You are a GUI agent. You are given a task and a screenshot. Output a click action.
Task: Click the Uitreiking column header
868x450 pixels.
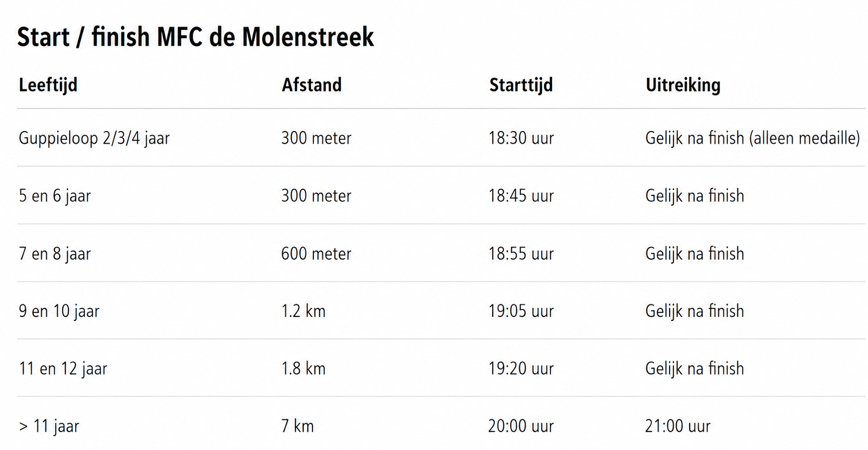click(x=683, y=85)
